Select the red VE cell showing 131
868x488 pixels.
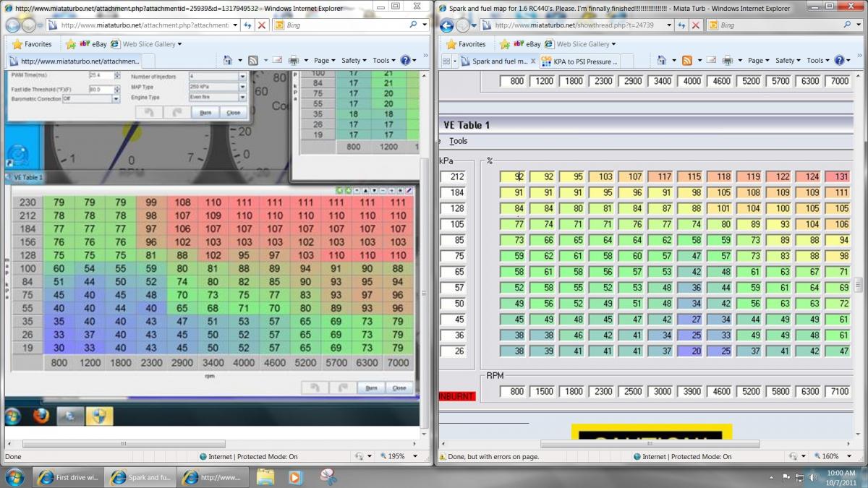point(841,176)
